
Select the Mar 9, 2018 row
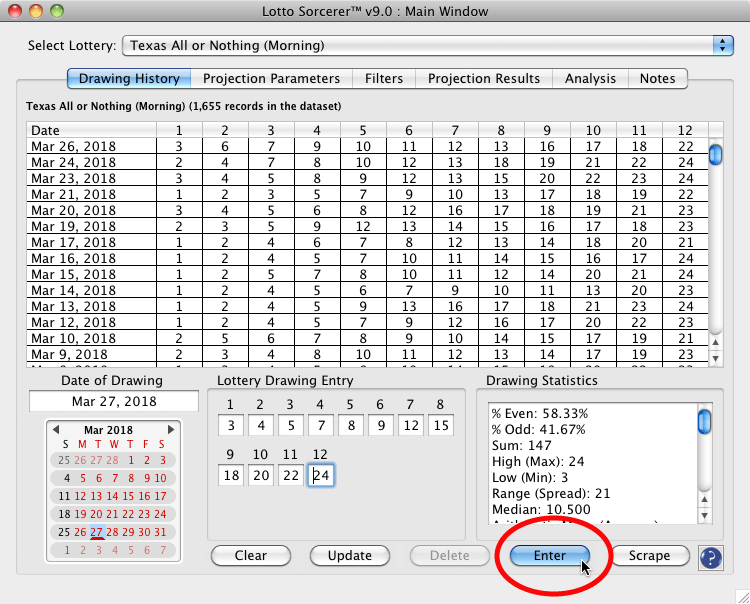[x=367, y=354]
